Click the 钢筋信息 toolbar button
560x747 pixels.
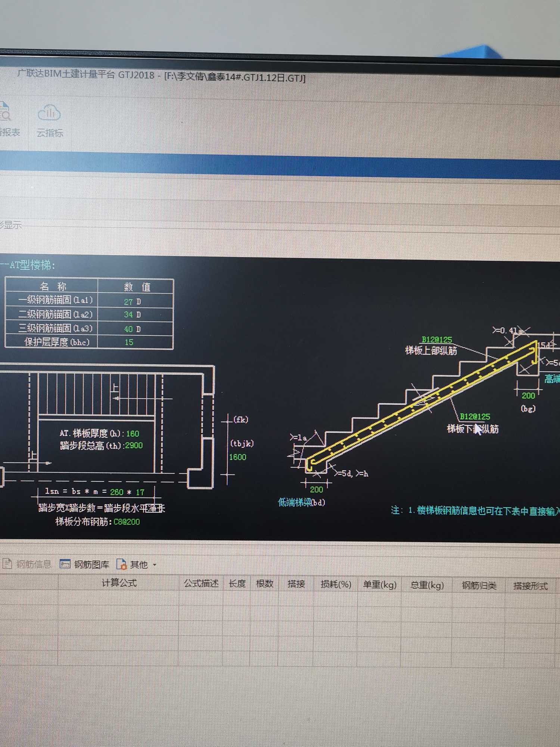(27, 563)
